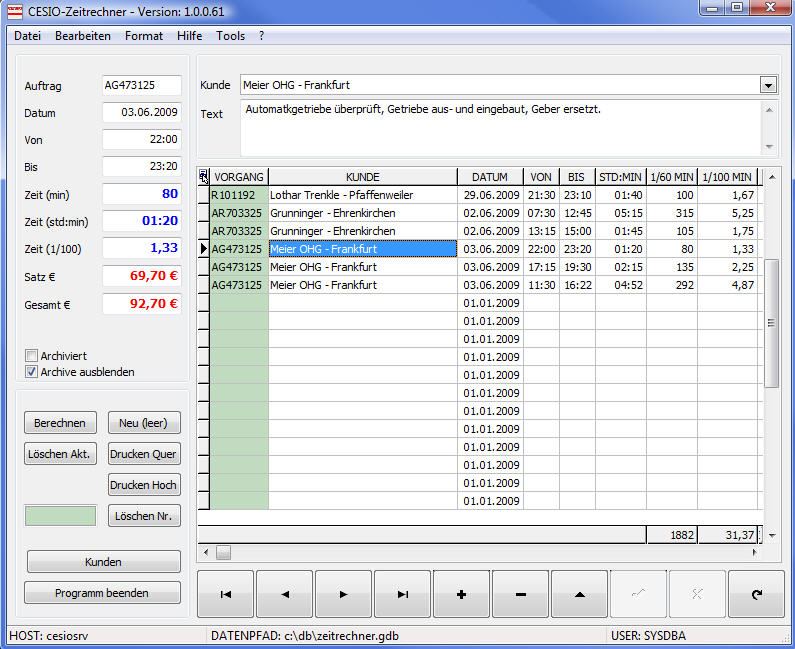Click highlighted cell Meier OHG - Frankfurt

[363, 249]
